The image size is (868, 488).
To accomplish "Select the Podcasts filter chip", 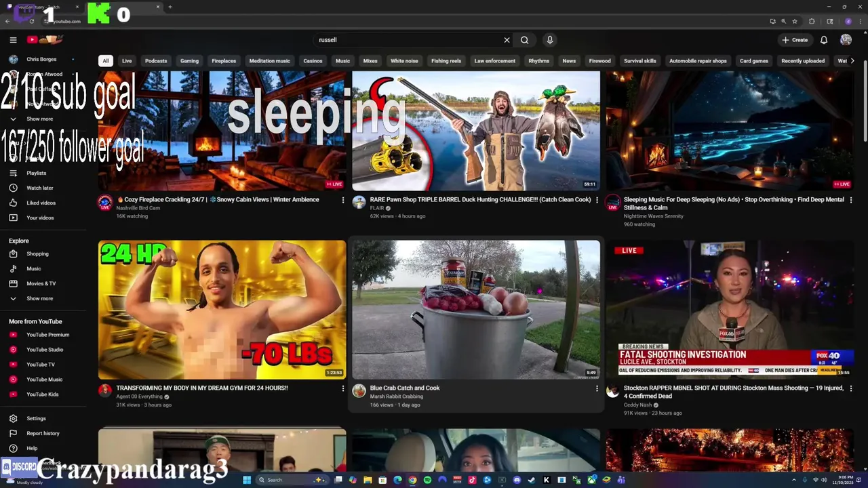I will pyautogui.click(x=156, y=61).
